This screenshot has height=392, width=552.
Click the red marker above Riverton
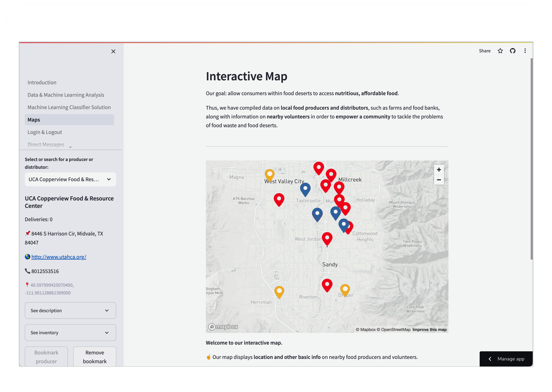pyautogui.click(x=327, y=284)
